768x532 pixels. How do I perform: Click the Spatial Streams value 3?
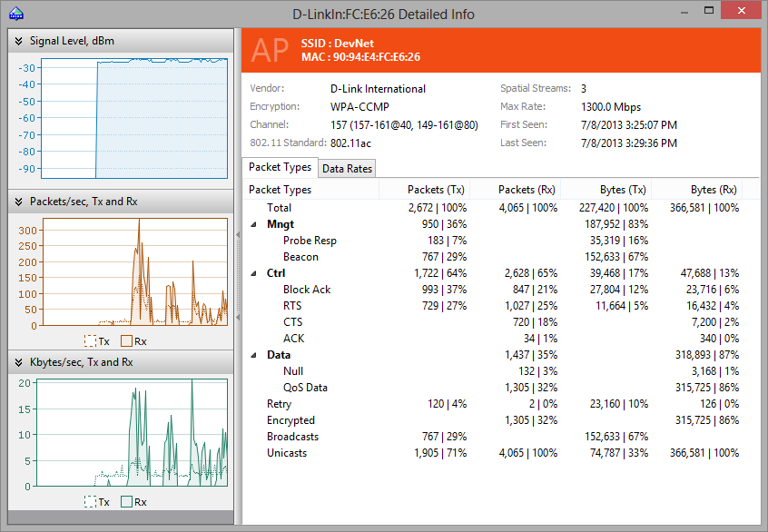click(x=584, y=89)
